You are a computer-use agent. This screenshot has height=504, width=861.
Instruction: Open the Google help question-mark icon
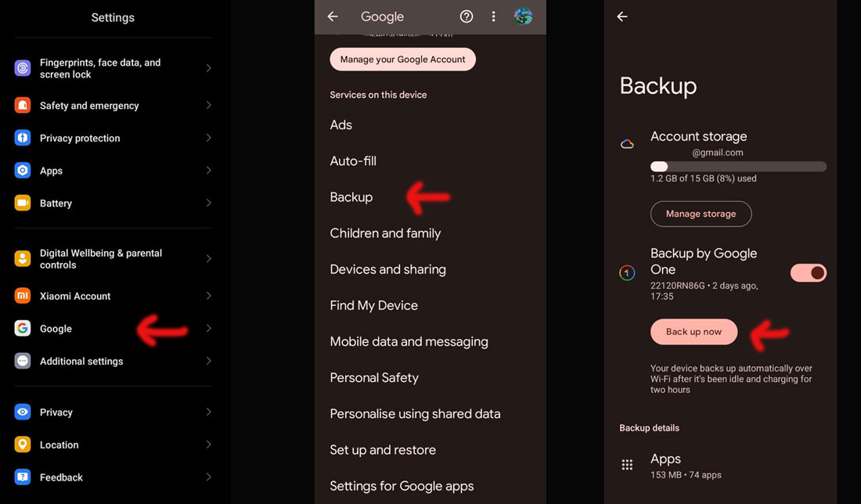(467, 16)
